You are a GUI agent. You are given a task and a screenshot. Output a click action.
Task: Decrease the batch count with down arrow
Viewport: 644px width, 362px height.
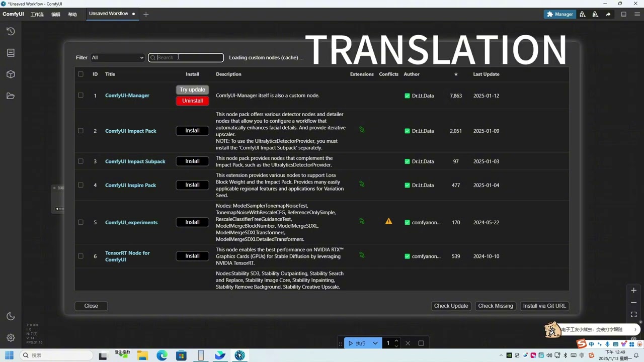click(396, 346)
